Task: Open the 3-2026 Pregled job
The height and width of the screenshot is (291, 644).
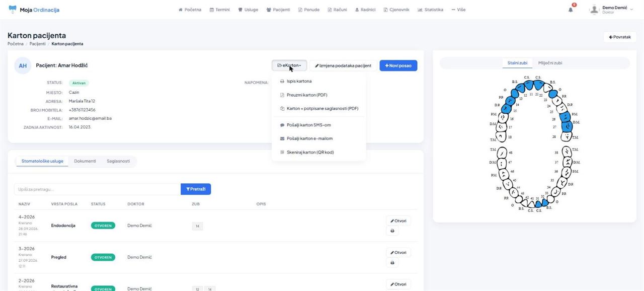Action: click(x=398, y=252)
